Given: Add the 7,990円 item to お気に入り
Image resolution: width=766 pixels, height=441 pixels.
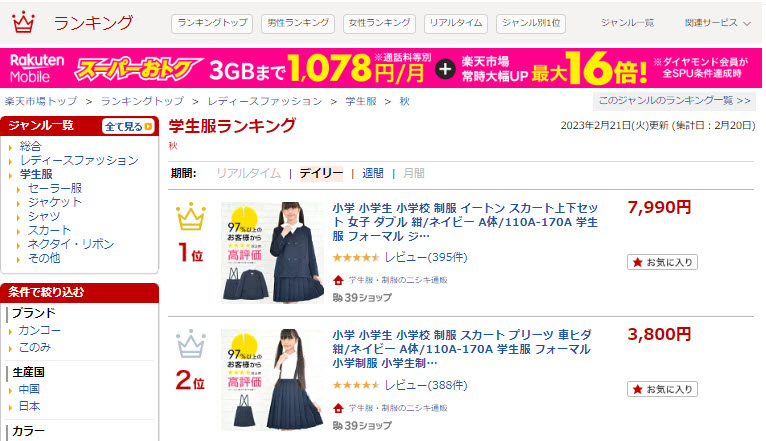Looking at the screenshot, I should pyautogui.click(x=662, y=262).
